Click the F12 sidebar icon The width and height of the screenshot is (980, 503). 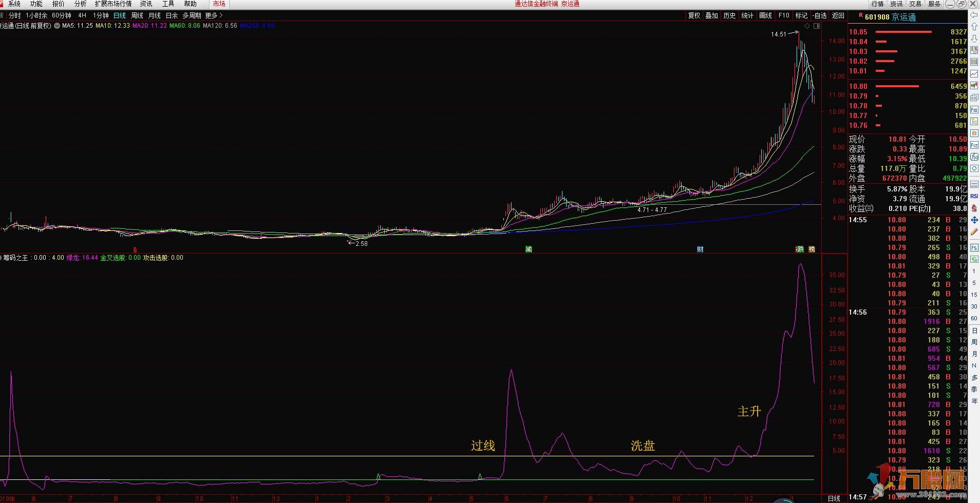pyautogui.click(x=974, y=145)
